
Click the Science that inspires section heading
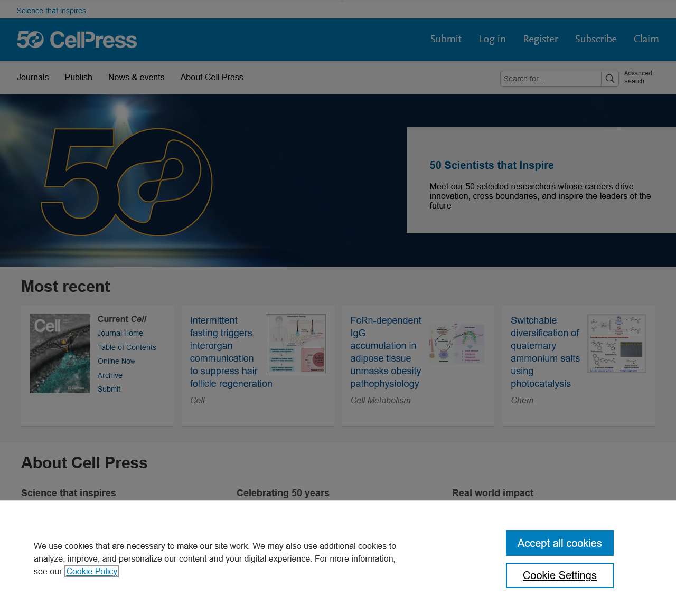69,492
